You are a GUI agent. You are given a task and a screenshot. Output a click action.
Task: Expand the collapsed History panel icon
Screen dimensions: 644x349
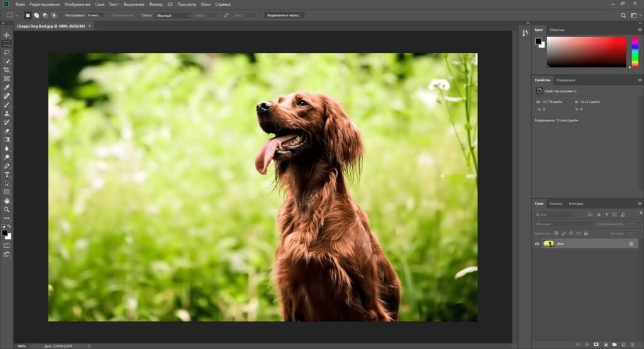(x=525, y=33)
